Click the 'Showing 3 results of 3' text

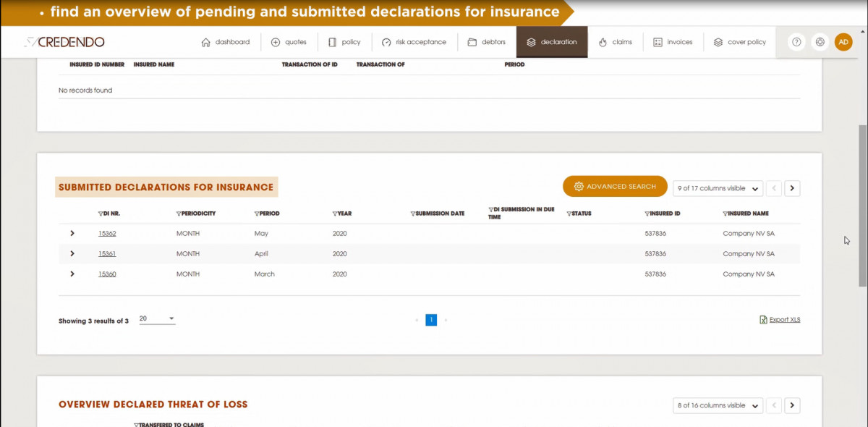(93, 321)
